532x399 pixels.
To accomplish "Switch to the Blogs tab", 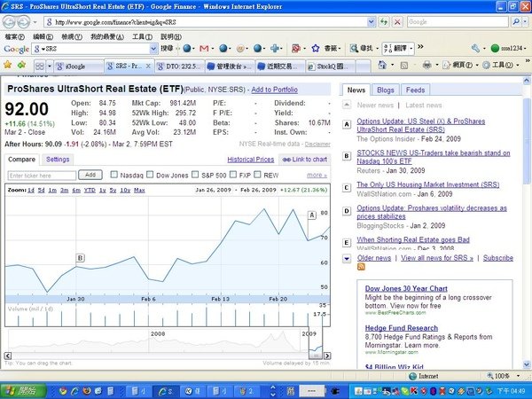I will (x=386, y=90).
